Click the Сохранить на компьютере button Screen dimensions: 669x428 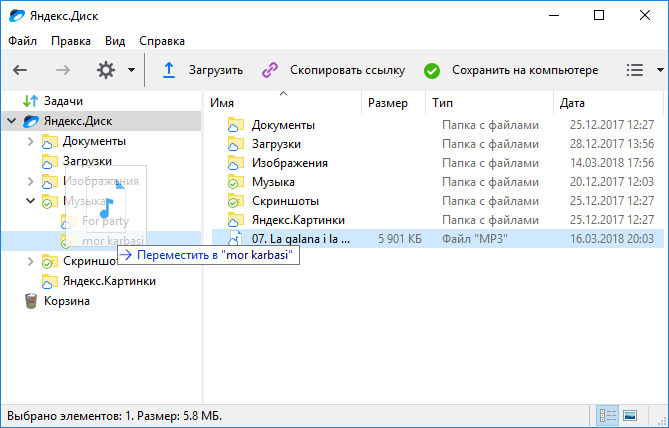[524, 70]
